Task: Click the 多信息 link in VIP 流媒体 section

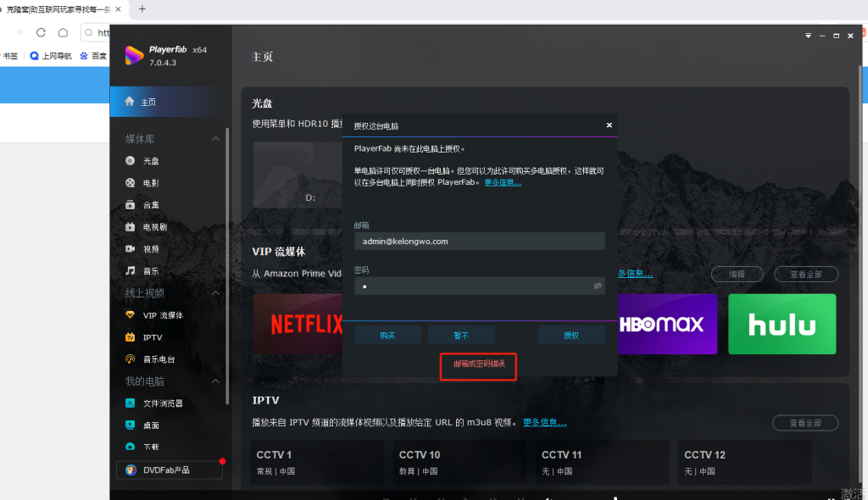Action: click(x=635, y=274)
